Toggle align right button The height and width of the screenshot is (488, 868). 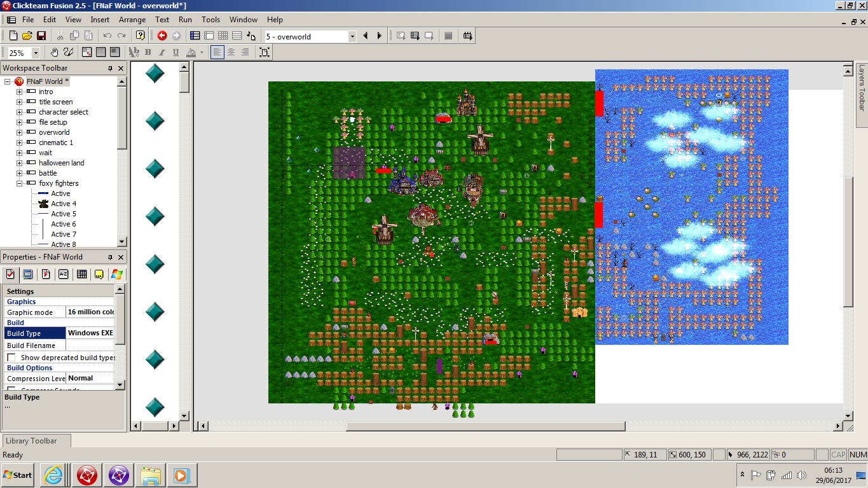click(x=245, y=52)
